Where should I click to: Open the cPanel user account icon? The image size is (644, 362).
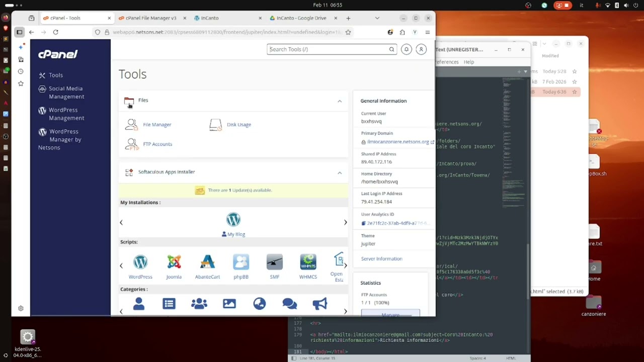pyautogui.click(x=421, y=49)
